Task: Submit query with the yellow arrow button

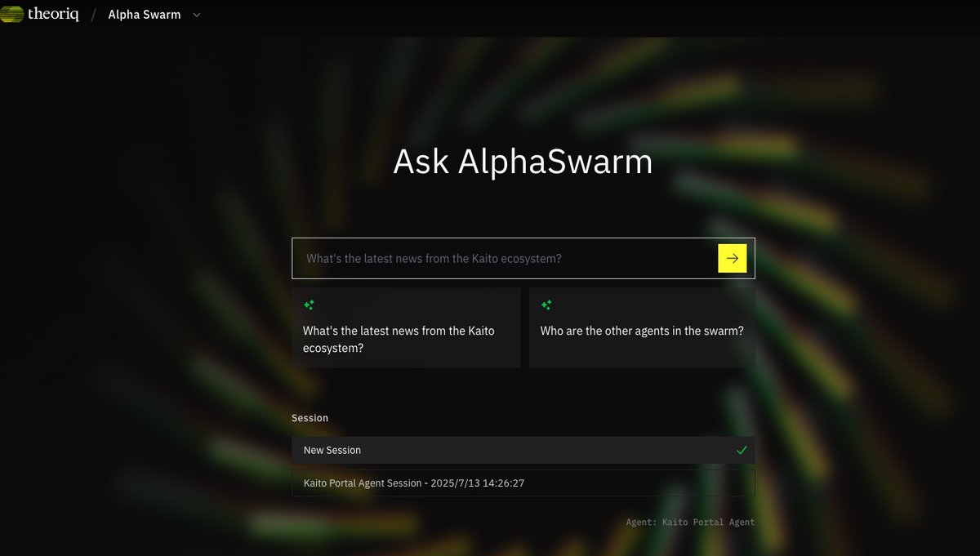Action: [733, 258]
